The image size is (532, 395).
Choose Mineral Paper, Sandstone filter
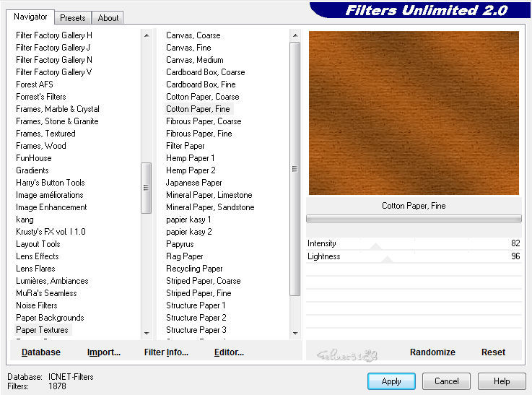point(210,207)
